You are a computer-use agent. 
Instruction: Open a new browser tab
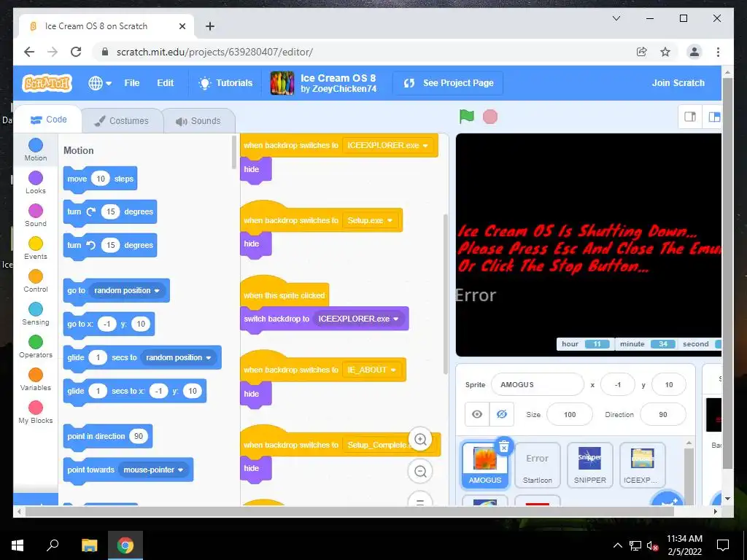pyautogui.click(x=209, y=26)
